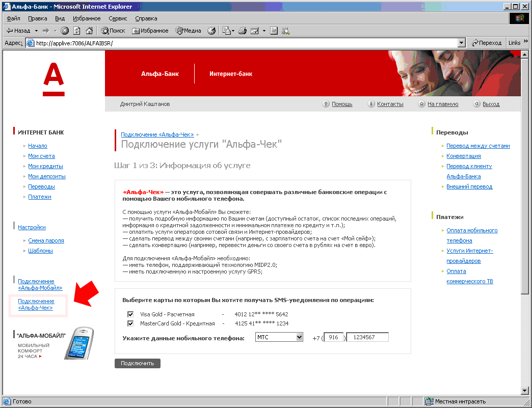
Task: Click the question mark Help icon
Action: coord(326,104)
